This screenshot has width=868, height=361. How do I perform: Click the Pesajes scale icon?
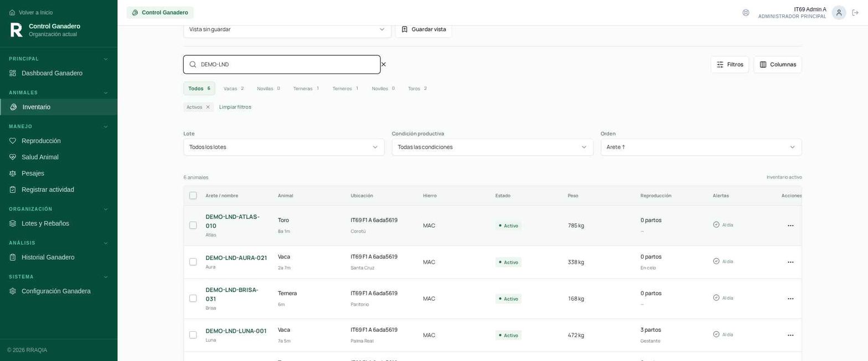[x=13, y=174]
